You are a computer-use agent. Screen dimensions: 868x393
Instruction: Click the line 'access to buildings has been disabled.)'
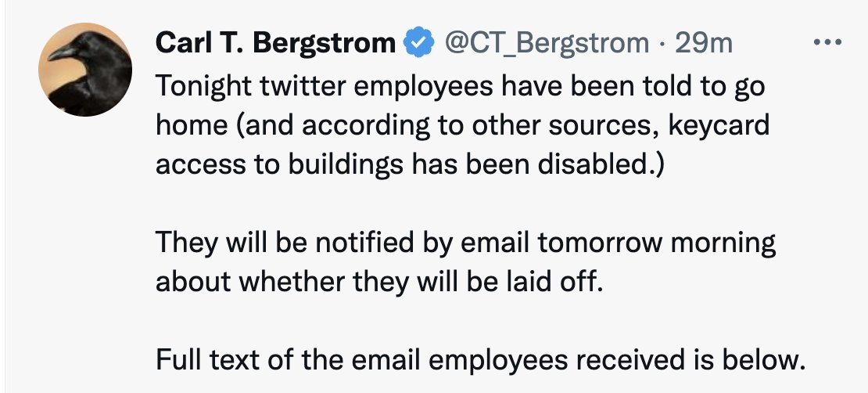(409, 165)
